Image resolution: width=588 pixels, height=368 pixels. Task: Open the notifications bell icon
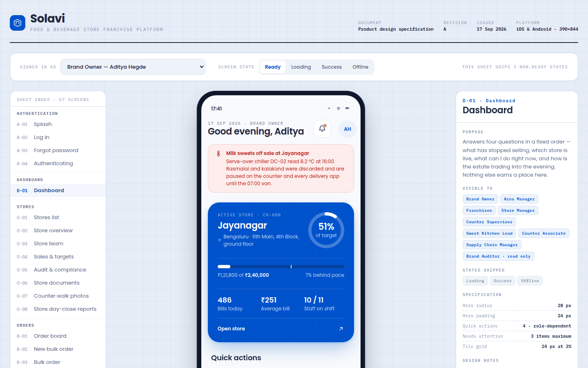point(322,129)
